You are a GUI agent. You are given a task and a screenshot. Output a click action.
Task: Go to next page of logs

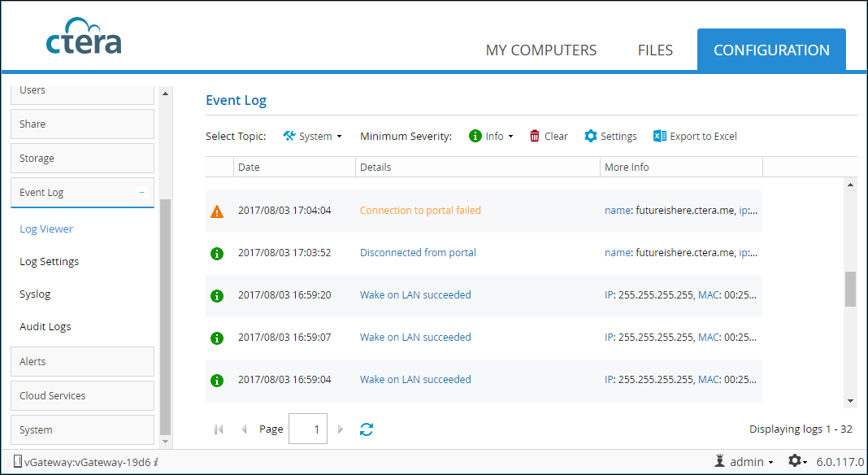[341, 429]
